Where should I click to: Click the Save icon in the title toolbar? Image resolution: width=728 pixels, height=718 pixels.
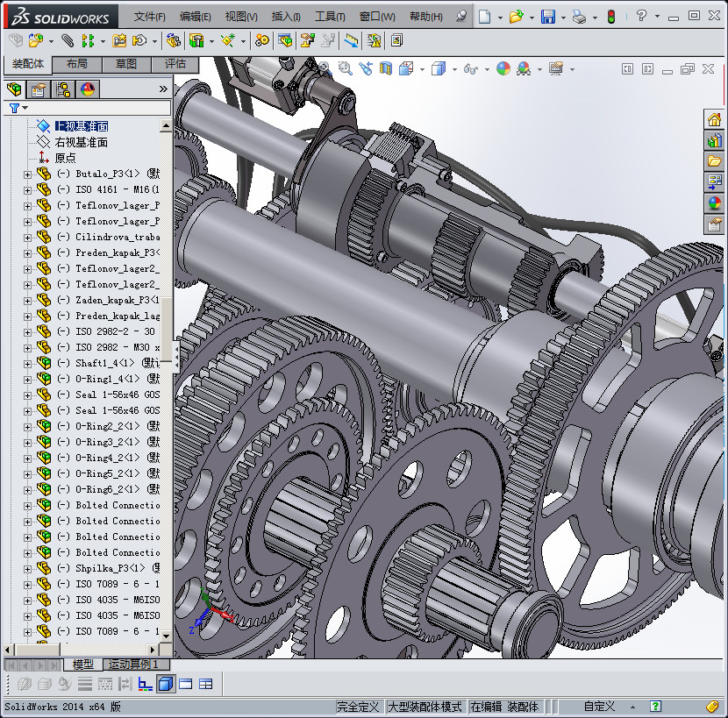click(x=547, y=17)
